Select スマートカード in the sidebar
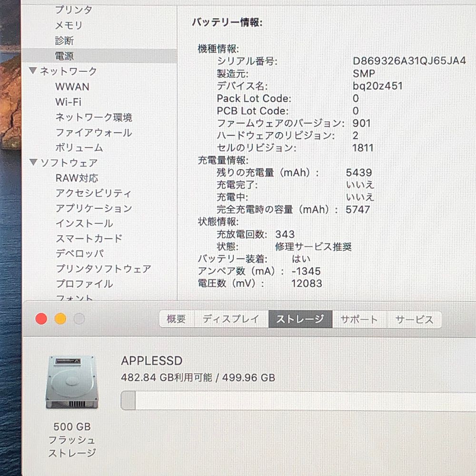The height and width of the screenshot is (476, 476). click(89, 238)
